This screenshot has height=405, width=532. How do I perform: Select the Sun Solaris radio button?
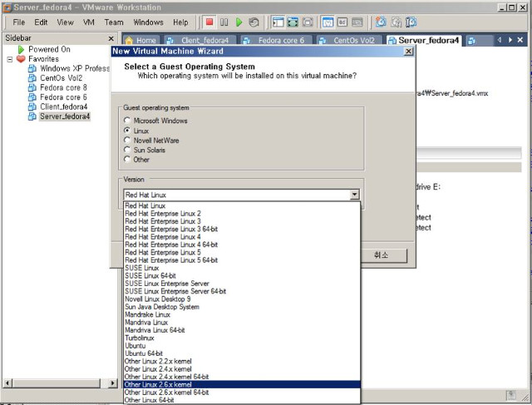[127, 150]
